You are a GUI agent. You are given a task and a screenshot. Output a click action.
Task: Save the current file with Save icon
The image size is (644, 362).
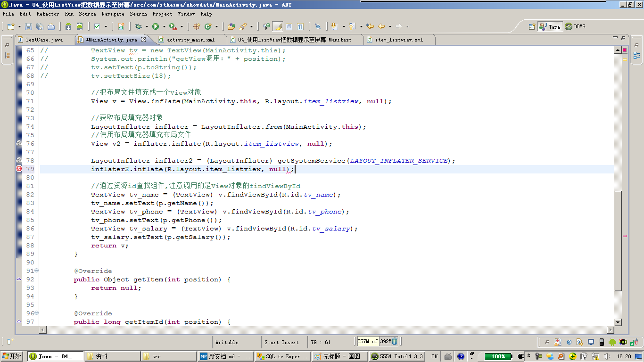28,27
